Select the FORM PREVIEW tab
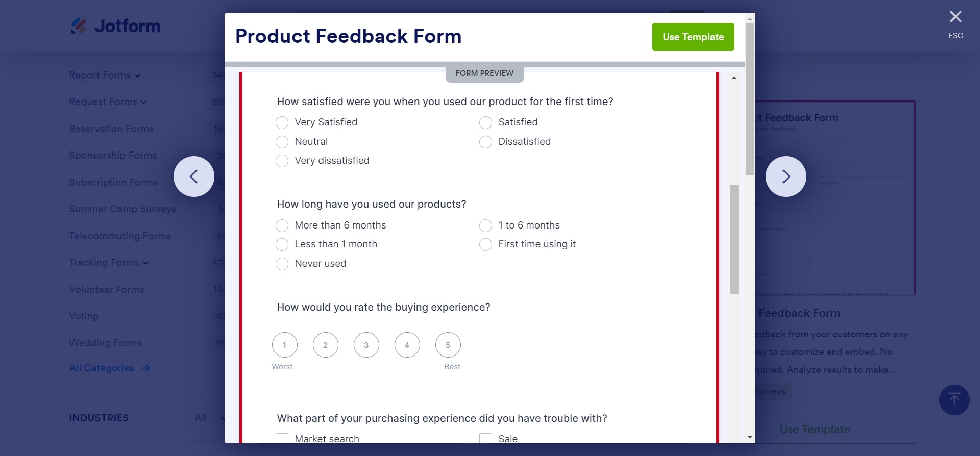Viewport: 980px width, 456px height. pyautogui.click(x=484, y=73)
